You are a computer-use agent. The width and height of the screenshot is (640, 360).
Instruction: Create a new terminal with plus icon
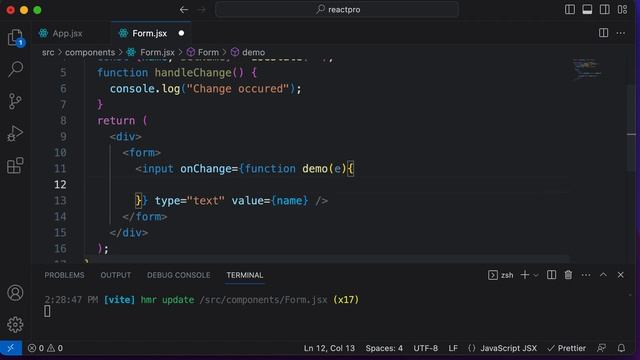pyautogui.click(x=525, y=275)
